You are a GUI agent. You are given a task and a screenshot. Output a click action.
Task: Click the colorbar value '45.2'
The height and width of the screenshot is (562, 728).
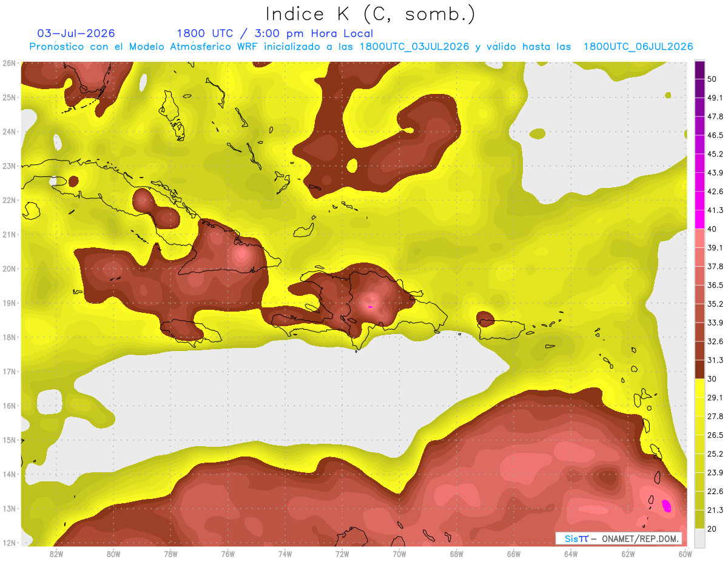(715, 154)
